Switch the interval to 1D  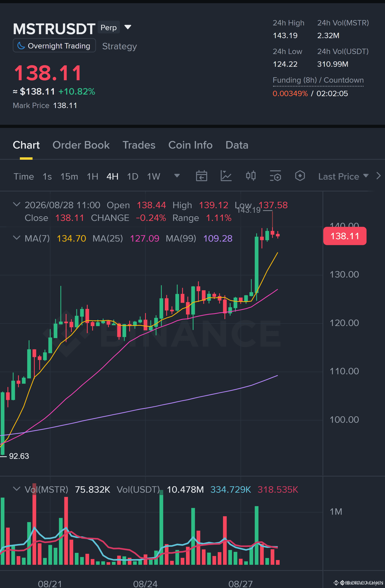point(133,176)
